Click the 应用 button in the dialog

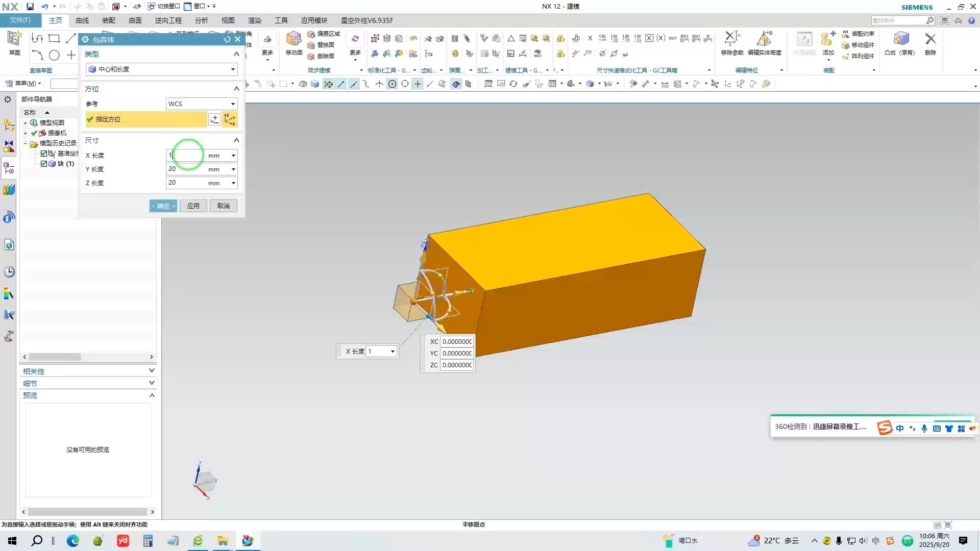tap(193, 206)
